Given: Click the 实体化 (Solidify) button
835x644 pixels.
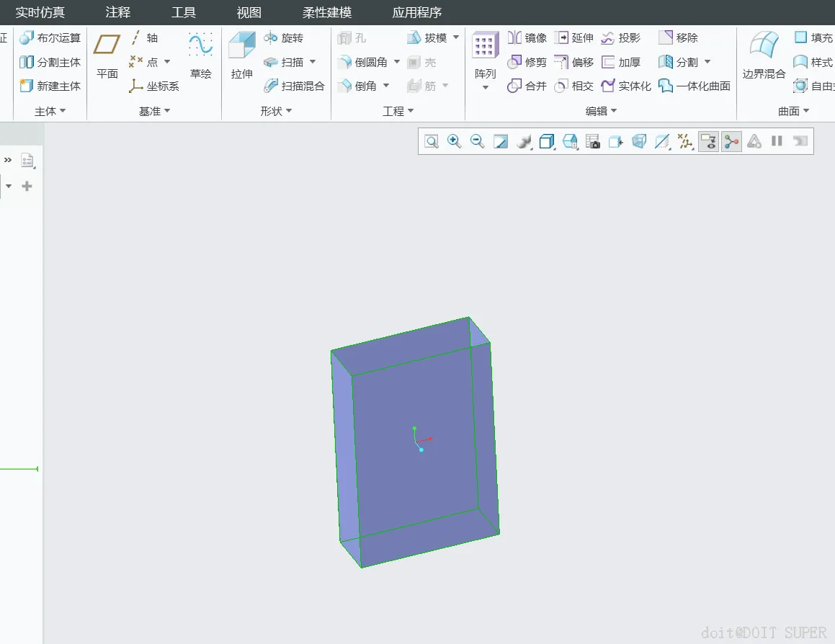Looking at the screenshot, I should click(x=626, y=86).
